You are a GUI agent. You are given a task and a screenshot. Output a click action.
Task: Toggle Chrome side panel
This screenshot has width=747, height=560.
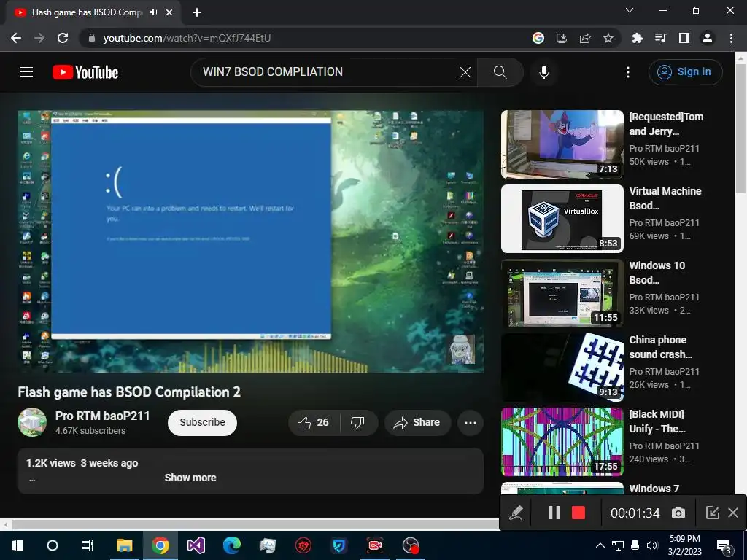click(x=684, y=38)
